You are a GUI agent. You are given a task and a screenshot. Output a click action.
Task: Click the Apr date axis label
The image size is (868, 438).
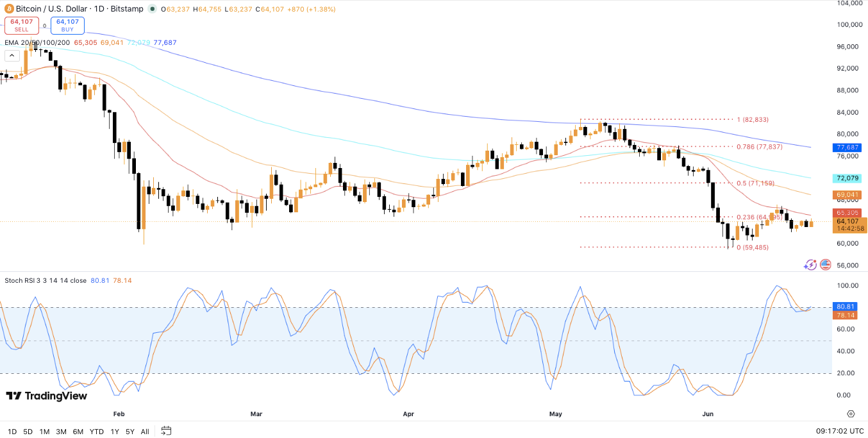tap(408, 414)
